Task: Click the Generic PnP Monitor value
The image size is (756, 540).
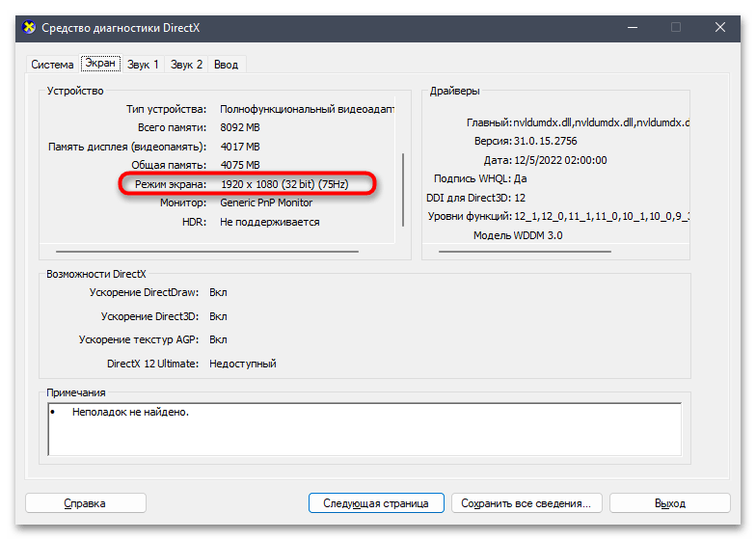Action: pyautogui.click(x=266, y=202)
